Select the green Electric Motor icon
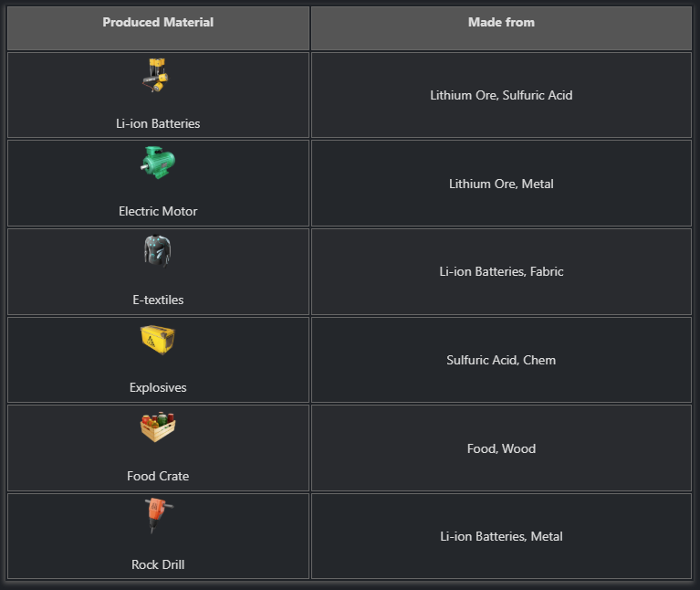Image resolution: width=700 pixels, height=590 pixels. (x=158, y=163)
